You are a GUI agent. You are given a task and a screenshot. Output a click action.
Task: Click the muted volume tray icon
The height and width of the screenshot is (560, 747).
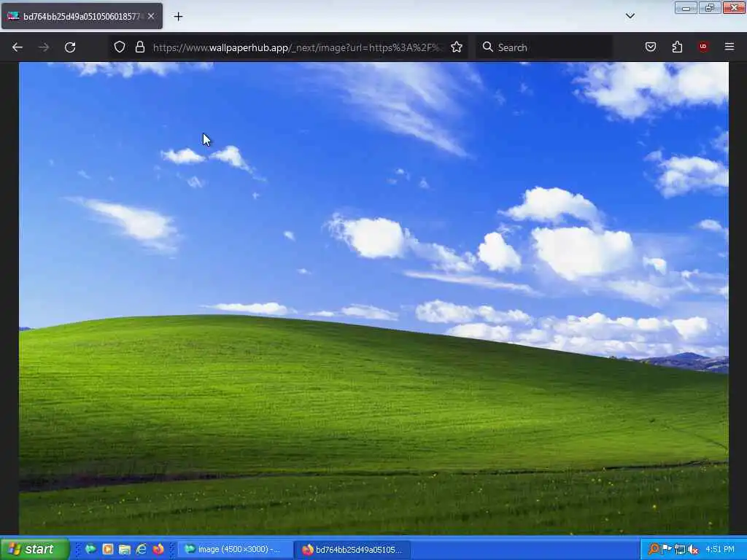coord(693,549)
